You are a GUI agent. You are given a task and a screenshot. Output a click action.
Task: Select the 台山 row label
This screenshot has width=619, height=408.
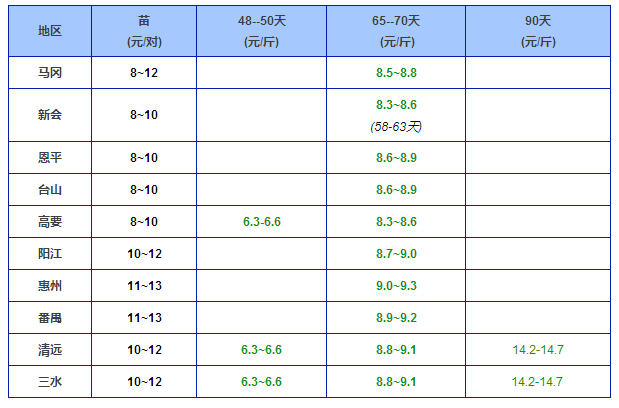coord(50,189)
